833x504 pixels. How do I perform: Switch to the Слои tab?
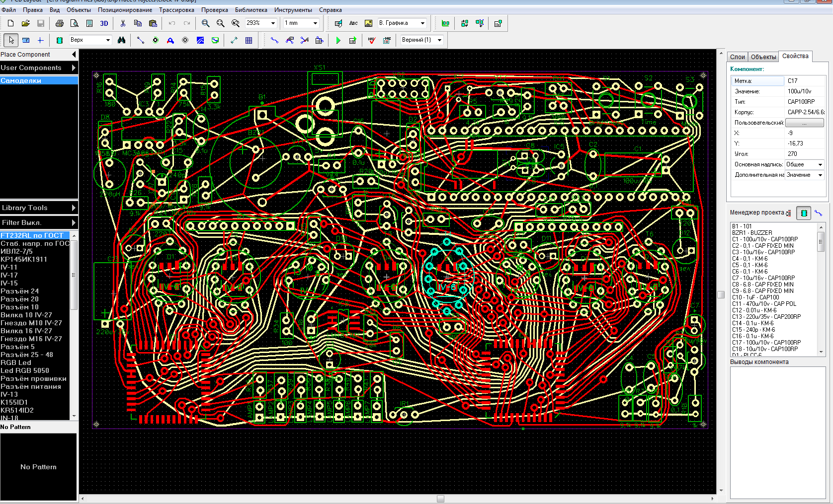coord(737,57)
